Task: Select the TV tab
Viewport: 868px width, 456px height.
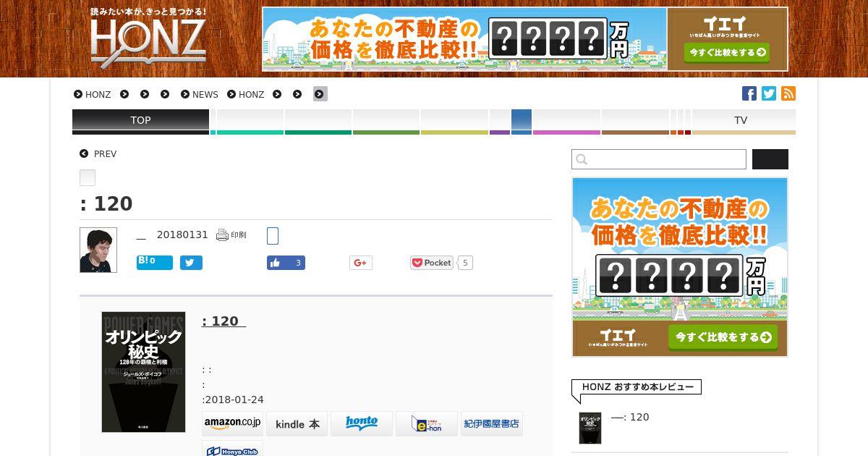Action: (744, 122)
